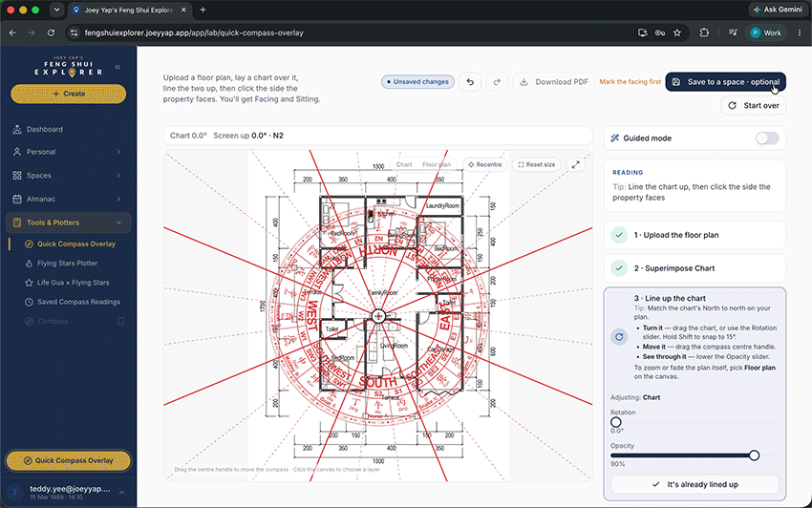The height and width of the screenshot is (508, 812).
Task: Click the step 3 rotate icon
Action: 619,337
